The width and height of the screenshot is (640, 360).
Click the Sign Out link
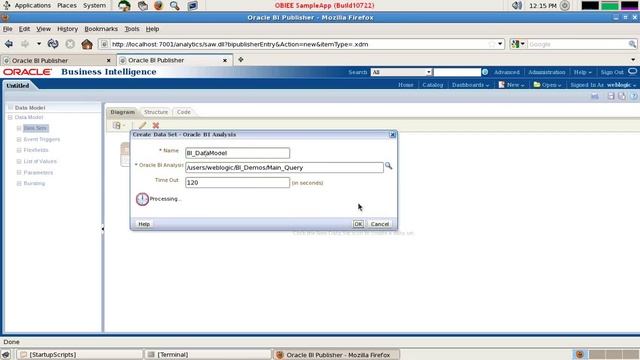(x=612, y=72)
